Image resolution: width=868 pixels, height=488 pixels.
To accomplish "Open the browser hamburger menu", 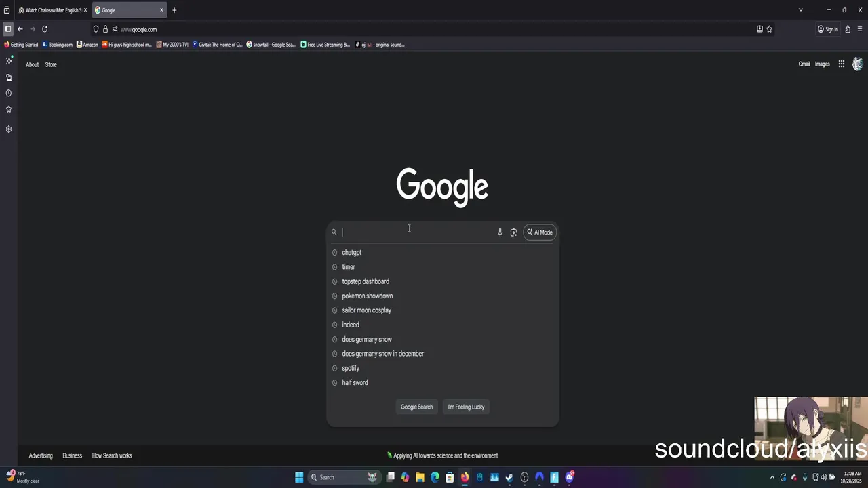I will tap(860, 29).
